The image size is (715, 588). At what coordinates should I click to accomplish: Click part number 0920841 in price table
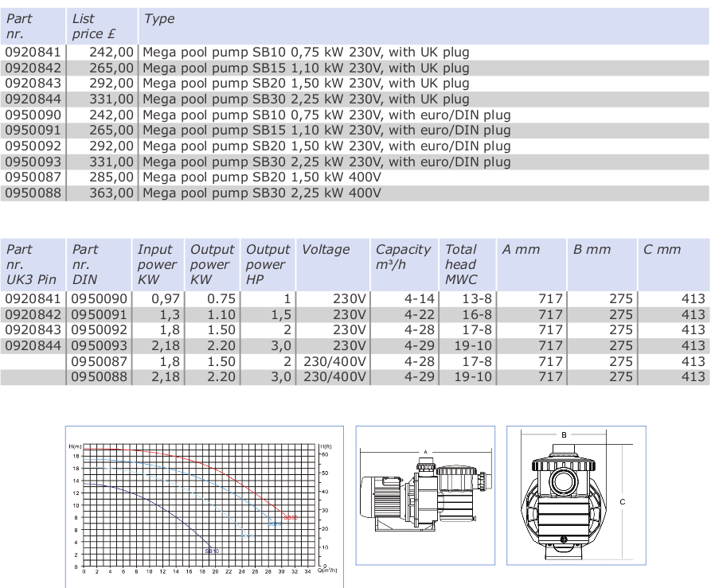click(33, 52)
